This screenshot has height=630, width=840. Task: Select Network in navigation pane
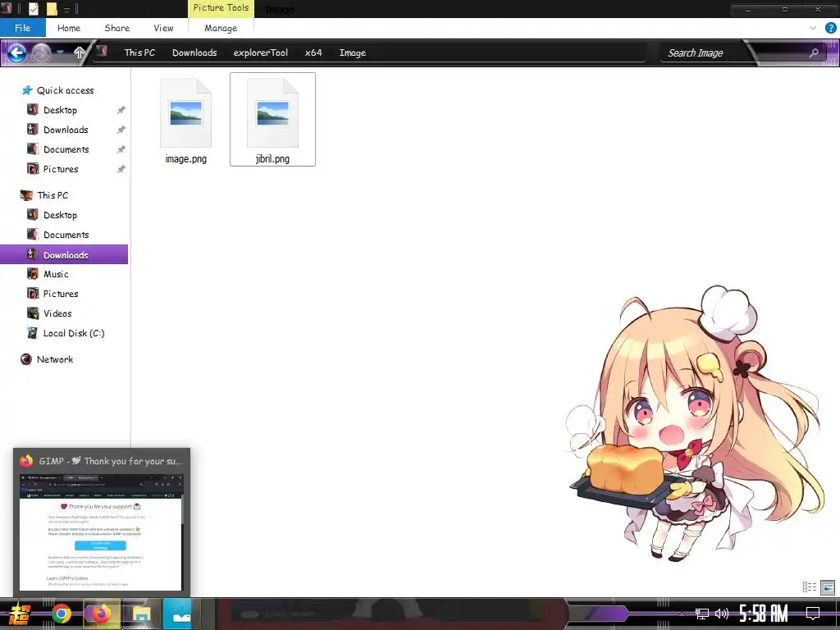(x=55, y=359)
